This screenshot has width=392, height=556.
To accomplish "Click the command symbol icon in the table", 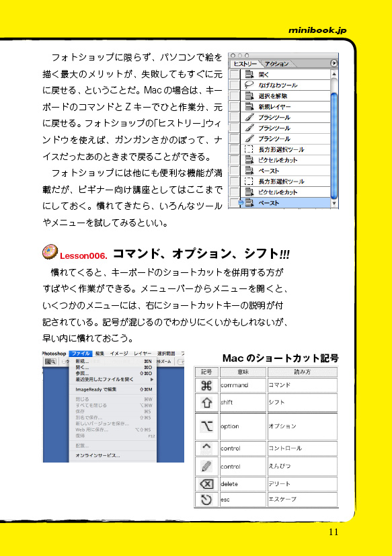I will click(206, 385).
